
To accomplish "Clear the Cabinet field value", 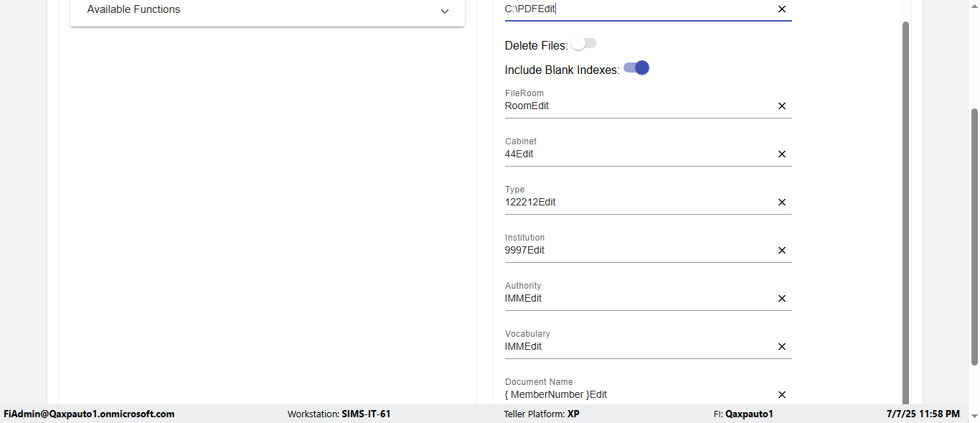I will point(782,154).
